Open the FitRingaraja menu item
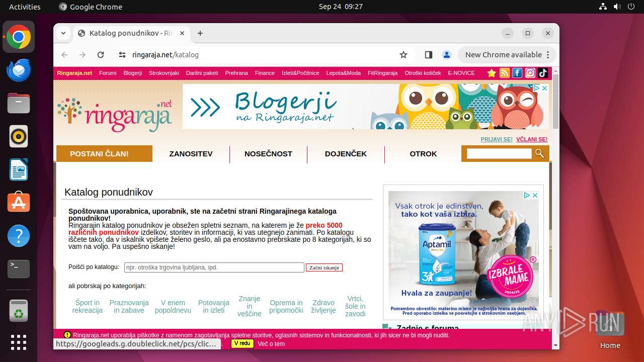 383,73
